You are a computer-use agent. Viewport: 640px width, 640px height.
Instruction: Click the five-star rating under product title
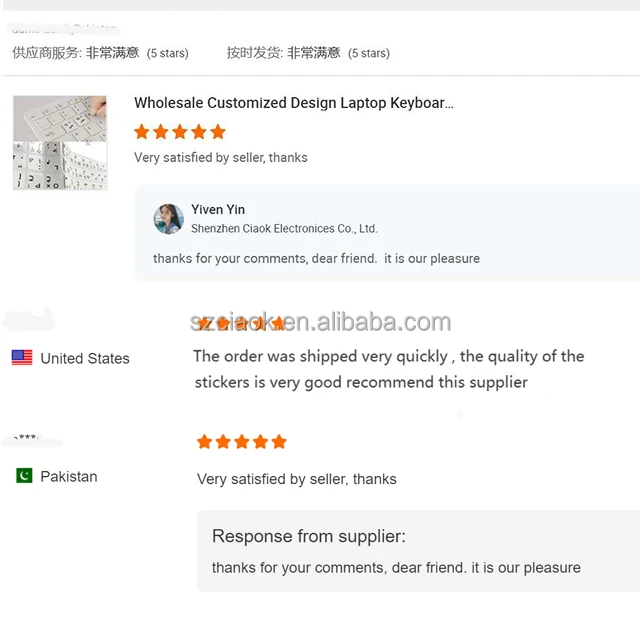tap(180, 132)
